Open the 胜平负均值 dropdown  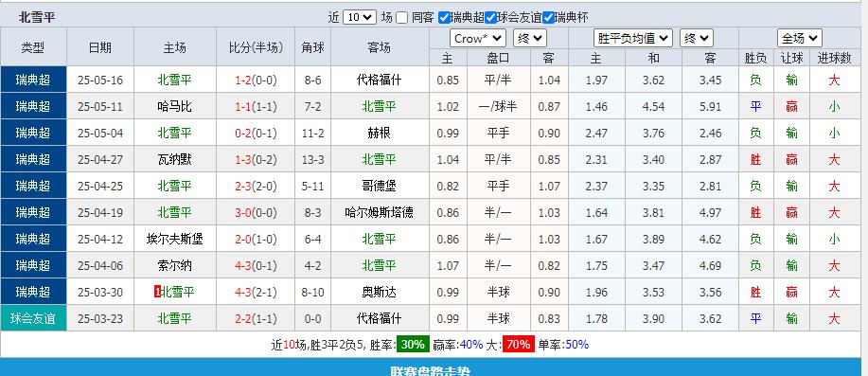pos(633,38)
